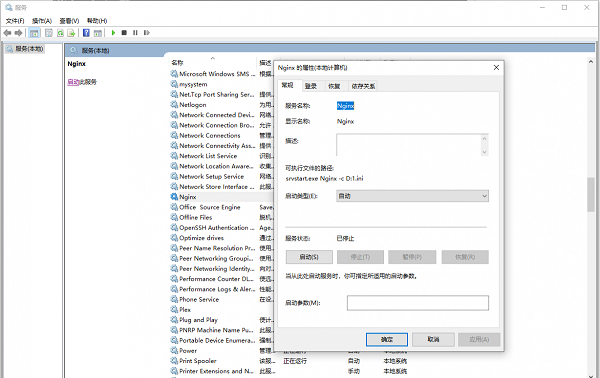600x378 pixels.
Task: Click the gear icon beside Plex
Action: [174, 310]
